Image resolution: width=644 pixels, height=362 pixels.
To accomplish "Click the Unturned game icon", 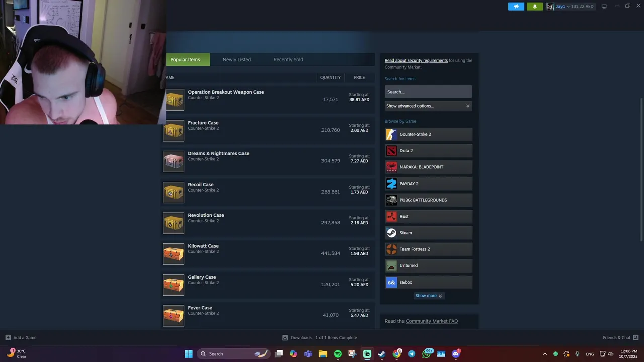I will 391,265.
